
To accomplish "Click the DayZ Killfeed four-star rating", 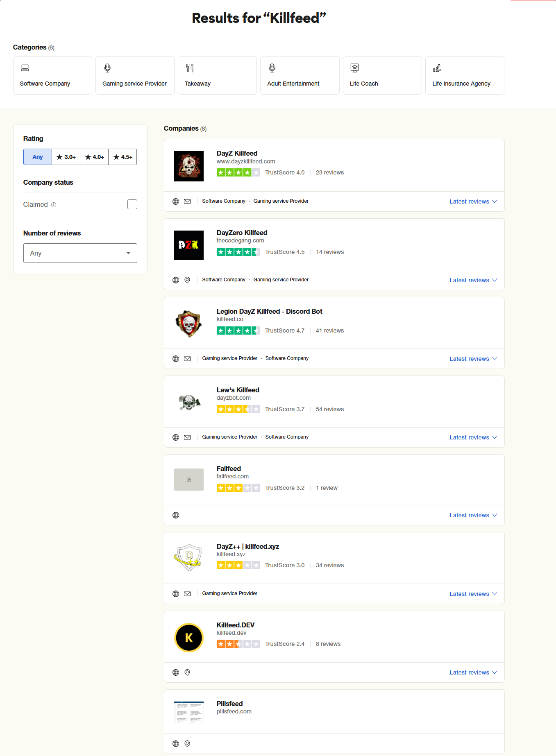I will coord(238,172).
